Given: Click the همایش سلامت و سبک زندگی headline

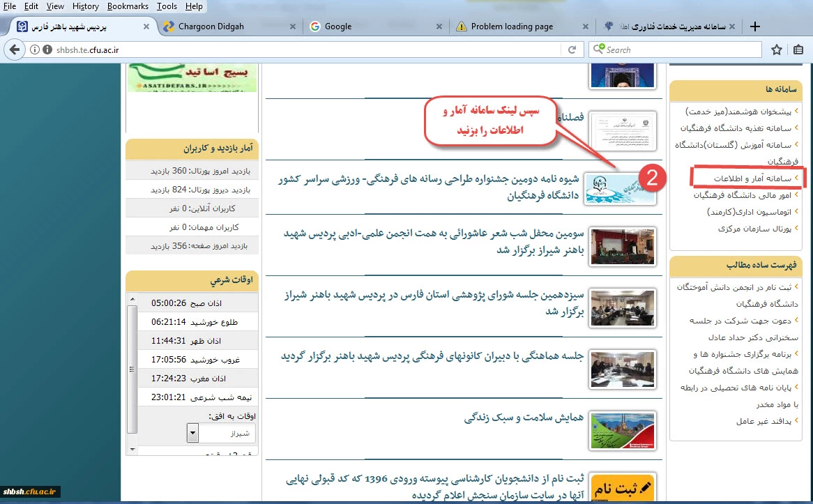Looking at the screenshot, I should (x=524, y=418).
